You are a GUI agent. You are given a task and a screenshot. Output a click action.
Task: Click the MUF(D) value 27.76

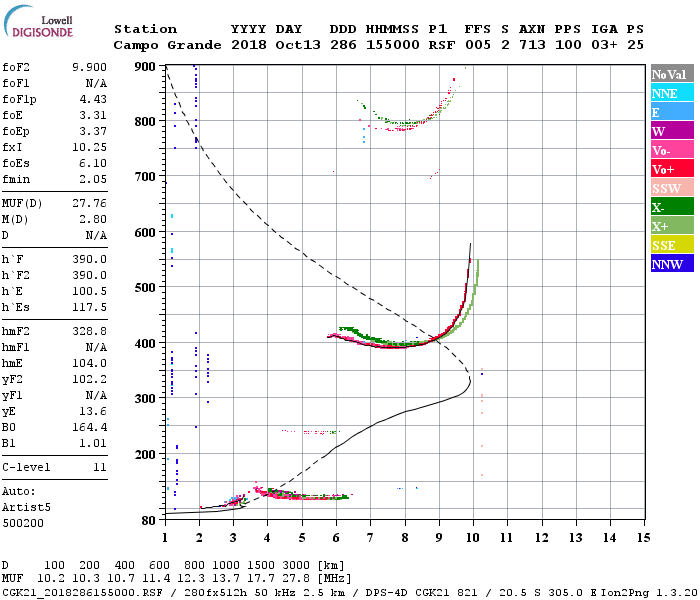(x=89, y=204)
